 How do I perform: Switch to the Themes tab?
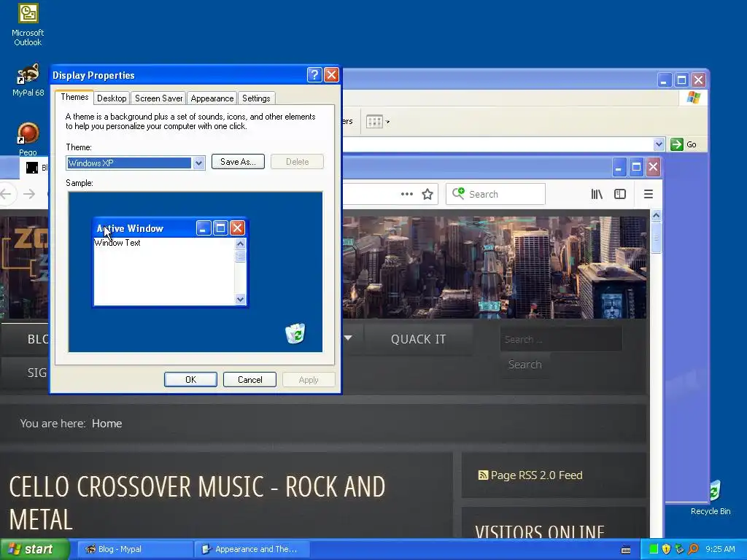pyautogui.click(x=74, y=97)
